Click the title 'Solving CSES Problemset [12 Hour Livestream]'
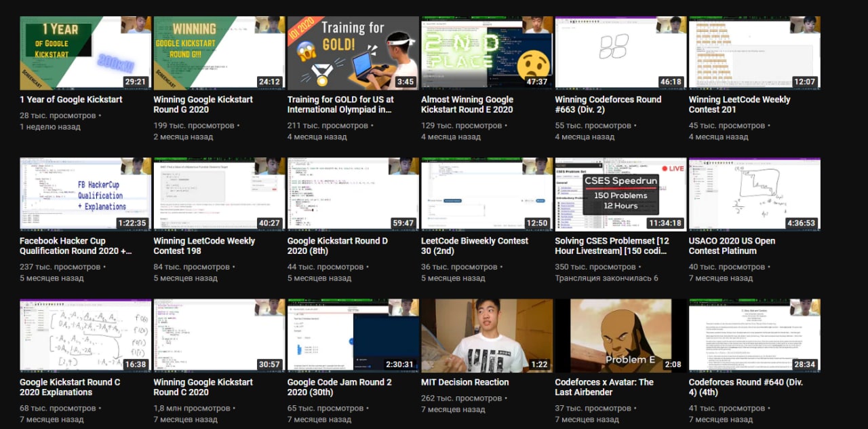The height and width of the screenshot is (429, 868). pos(612,246)
